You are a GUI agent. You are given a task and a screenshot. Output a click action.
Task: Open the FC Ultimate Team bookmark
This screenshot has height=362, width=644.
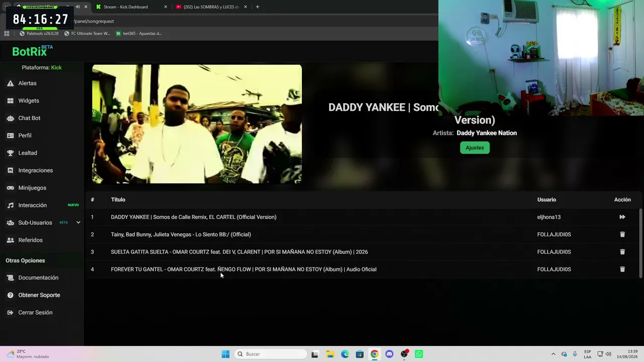click(x=87, y=34)
